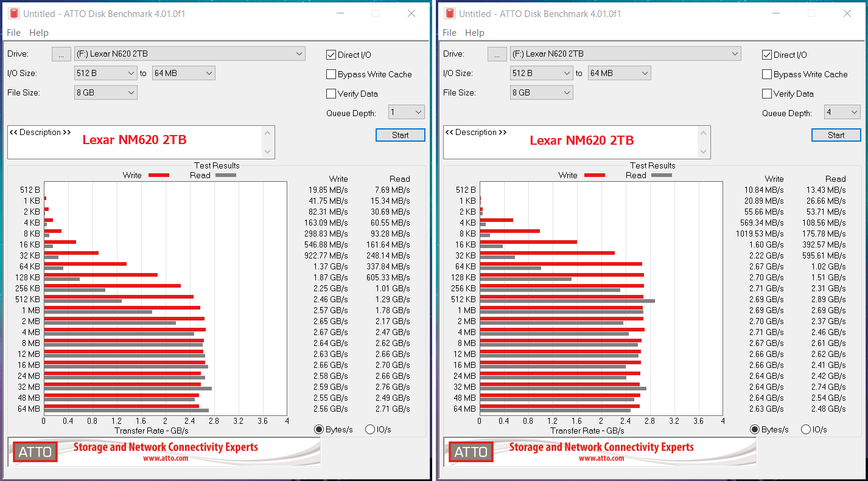Click Start button in right window
Screen dimensions: 868x481
[836, 135]
